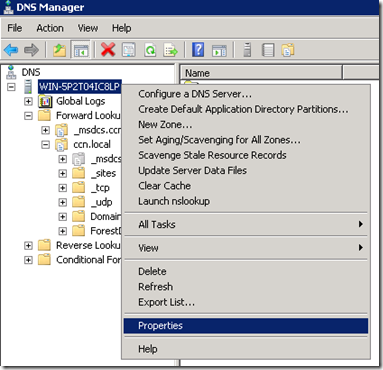This screenshot has height=370, width=383.
Task: Select Export List from context menu
Action: click(x=246, y=302)
